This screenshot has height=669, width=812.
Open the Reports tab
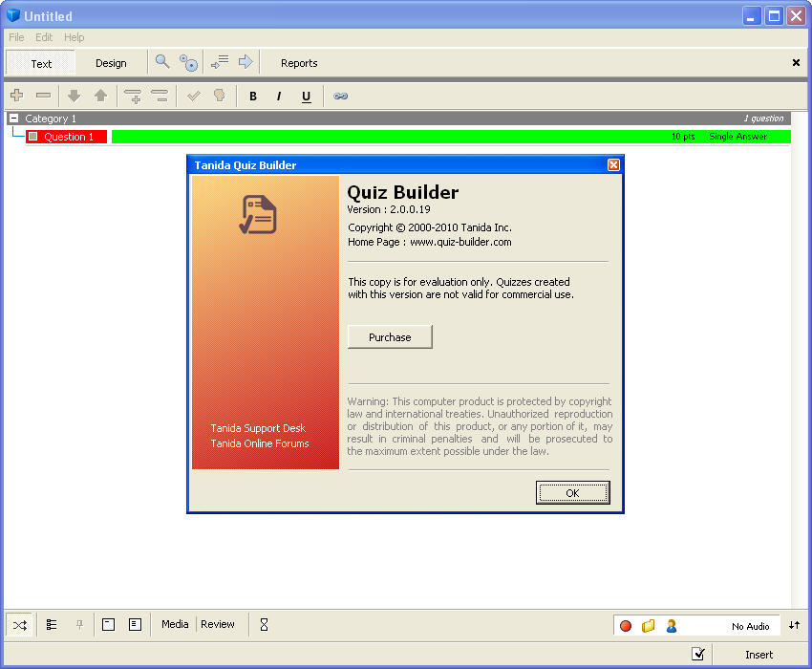(x=299, y=63)
